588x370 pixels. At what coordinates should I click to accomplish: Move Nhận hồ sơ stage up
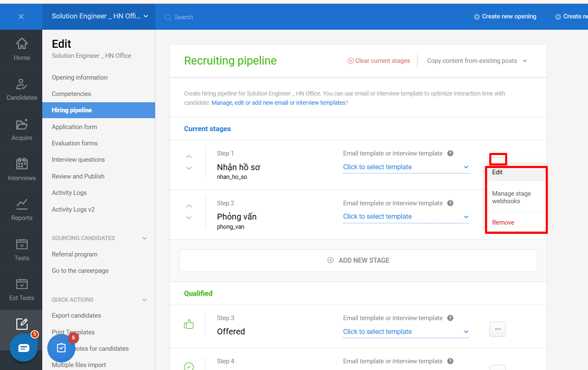[x=189, y=156]
